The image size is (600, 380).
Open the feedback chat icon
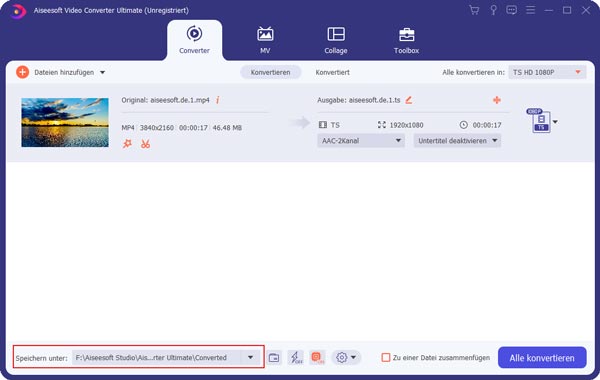pyautogui.click(x=511, y=10)
